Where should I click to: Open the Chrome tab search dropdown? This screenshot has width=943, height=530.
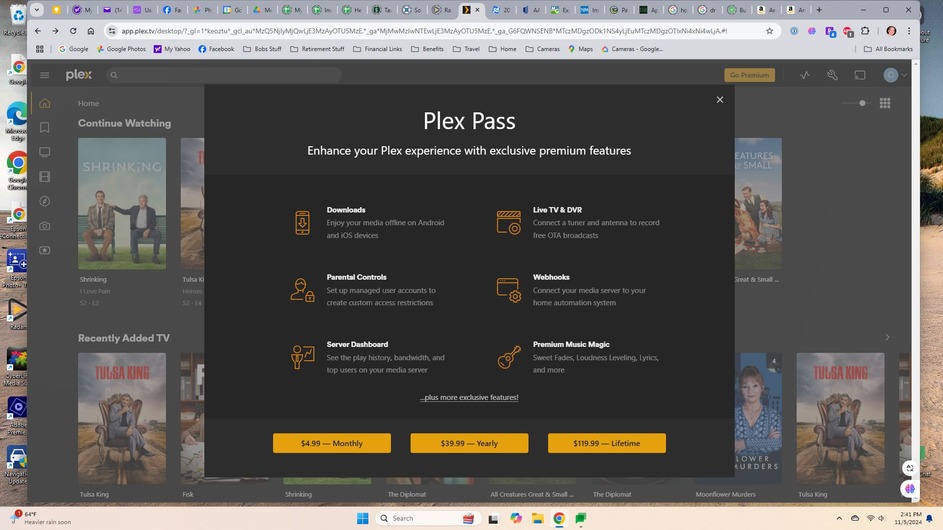click(37, 10)
